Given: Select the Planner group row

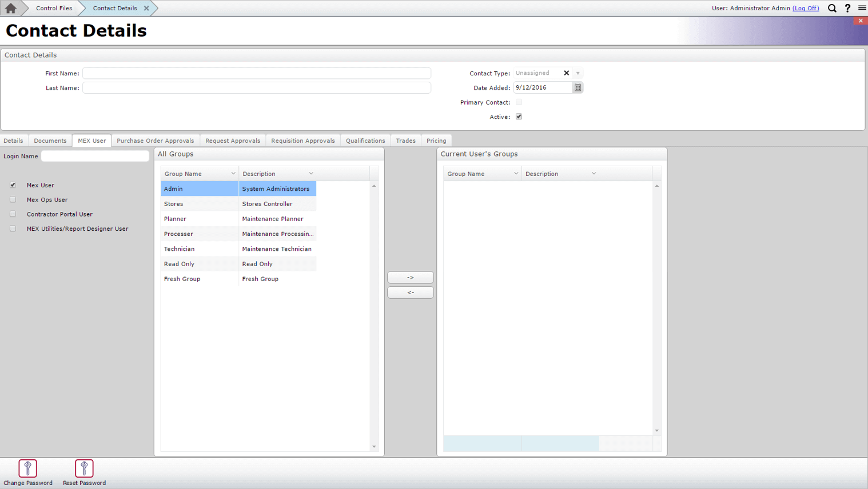Looking at the screenshot, I should pos(238,219).
